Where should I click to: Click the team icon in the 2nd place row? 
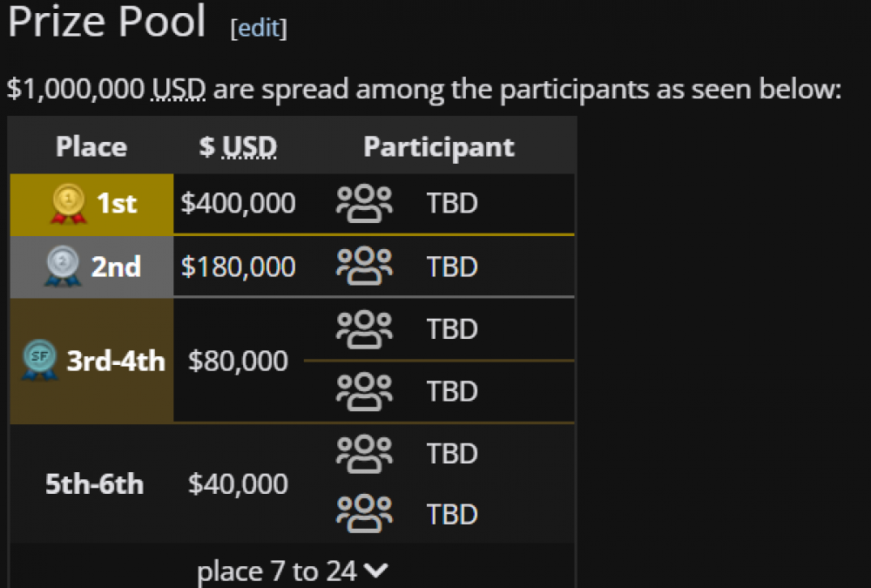pos(364,267)
